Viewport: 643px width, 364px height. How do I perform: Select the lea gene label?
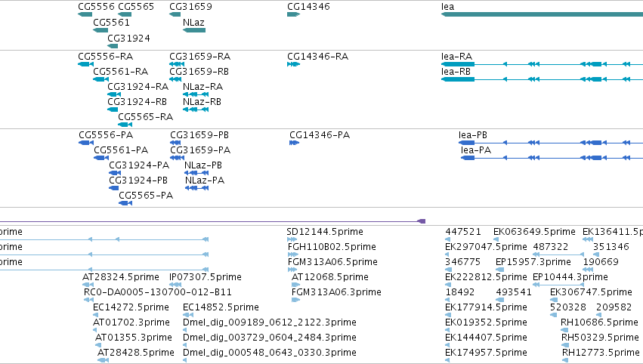tap(448, 7)
